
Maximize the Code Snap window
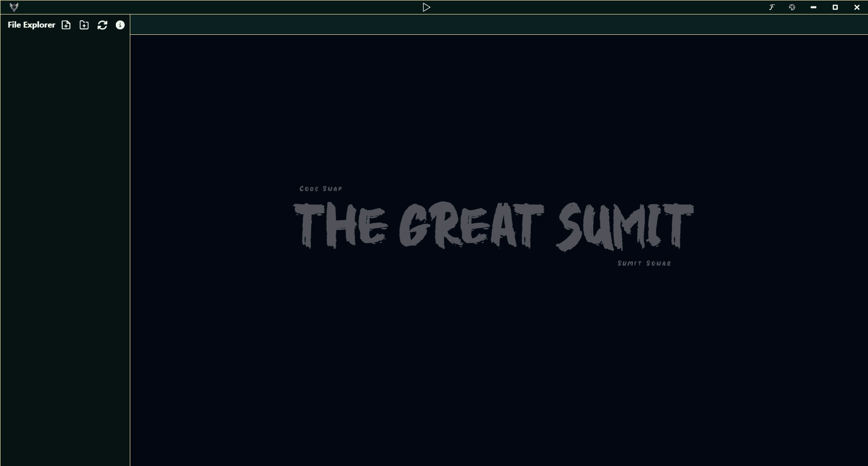pos(835,7)
